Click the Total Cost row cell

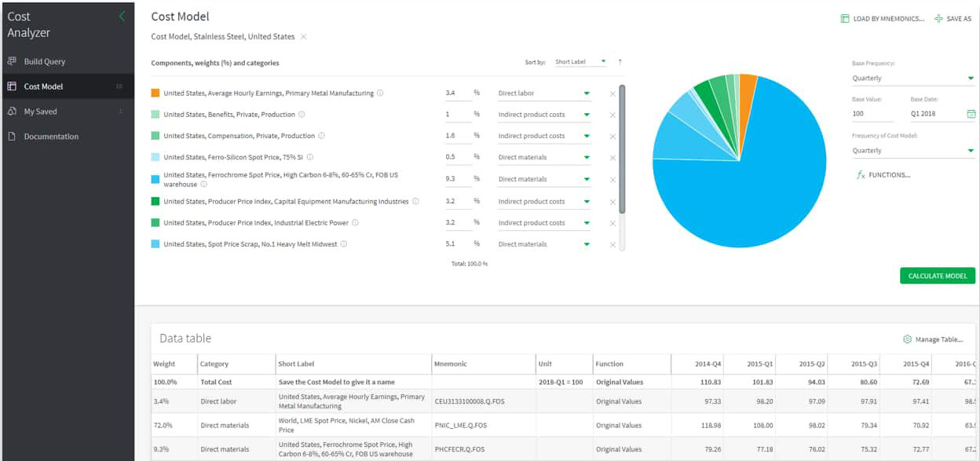(x=236, y=382)
